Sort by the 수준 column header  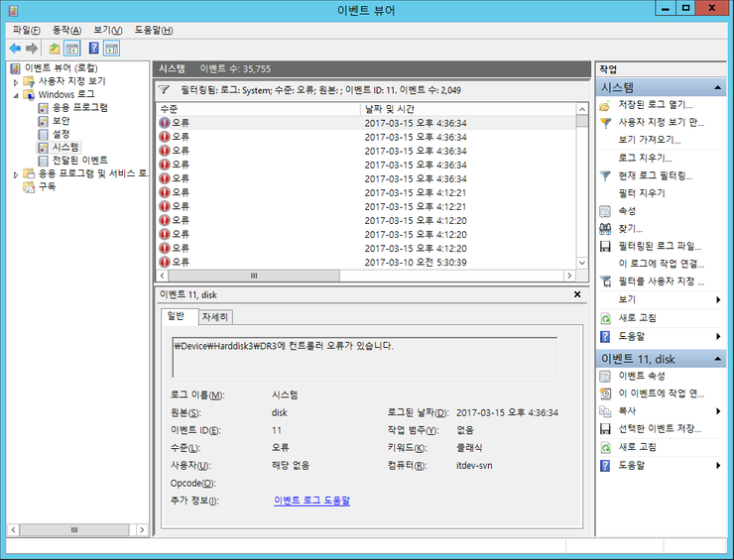point(258,109)
